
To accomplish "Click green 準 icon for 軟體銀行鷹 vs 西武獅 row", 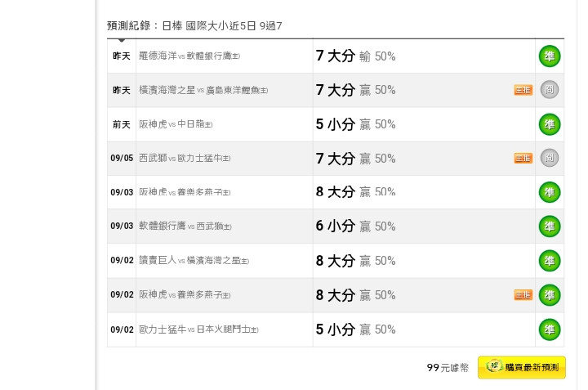I will pyautogui.click(x=550, y=226).
